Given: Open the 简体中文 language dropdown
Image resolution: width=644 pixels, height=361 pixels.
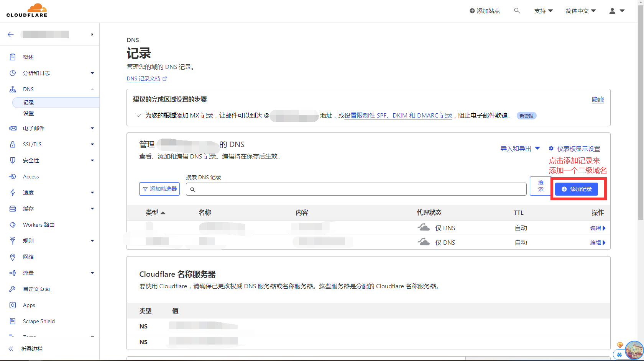Looking at the screenshot, I should 581,11.
